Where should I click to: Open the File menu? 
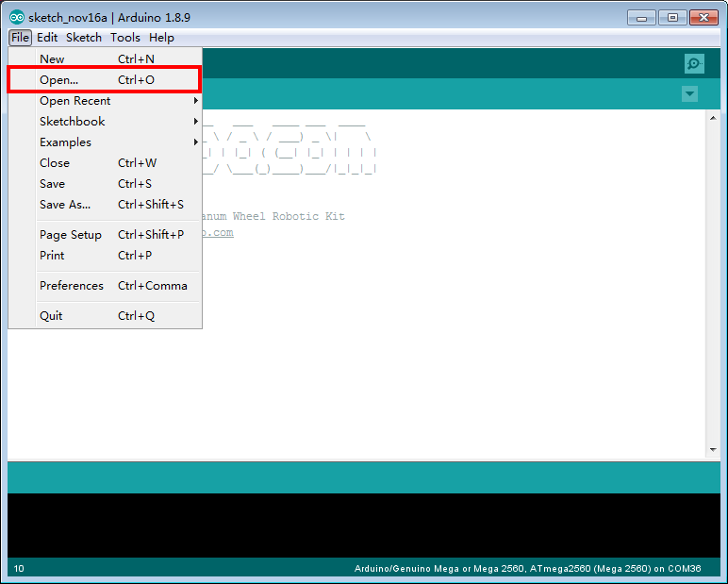[20, 38]
